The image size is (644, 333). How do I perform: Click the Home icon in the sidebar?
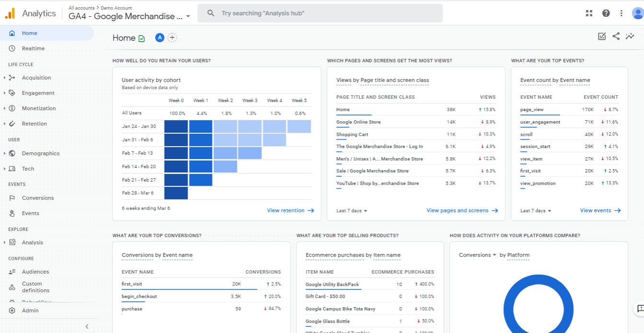(x=12, y=33)
